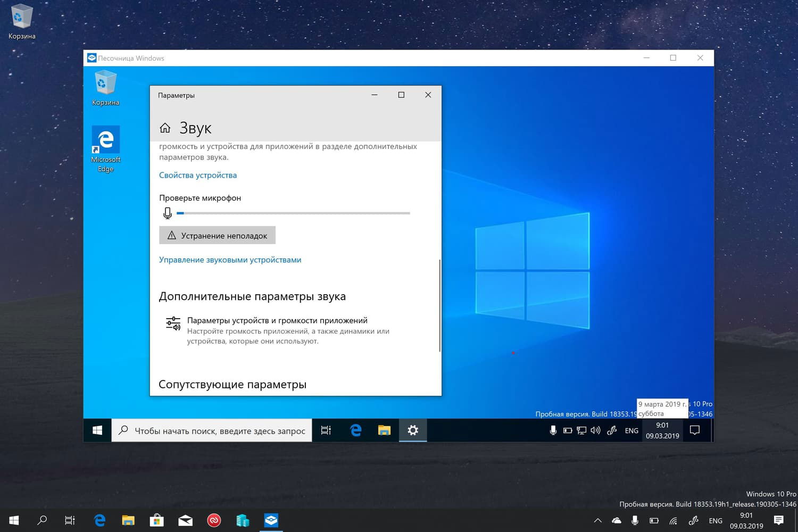
Task: Open the volume icon in the sandbox tray
Action: 596,430
